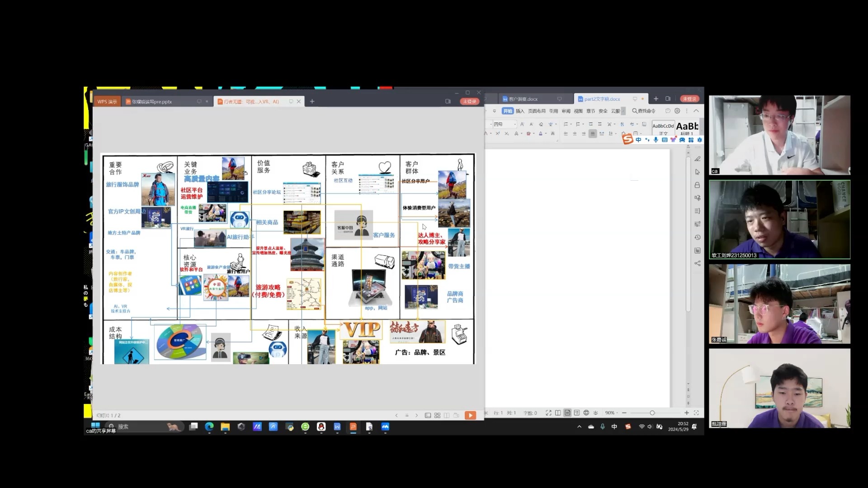Open lock restriction icon in sidebar
This screenshot has width=868, height=488.
pyautogui.click(x=698, y=185)
